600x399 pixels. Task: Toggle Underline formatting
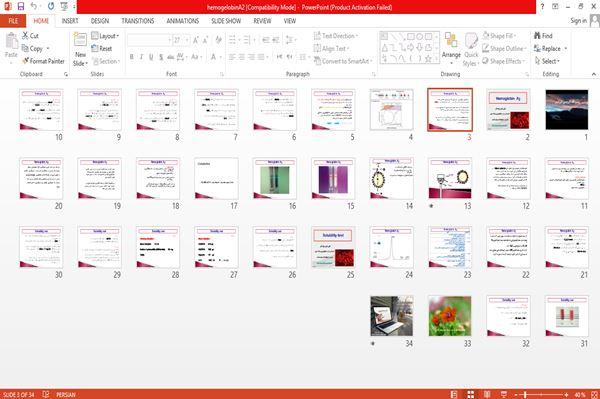click(151, 57)
